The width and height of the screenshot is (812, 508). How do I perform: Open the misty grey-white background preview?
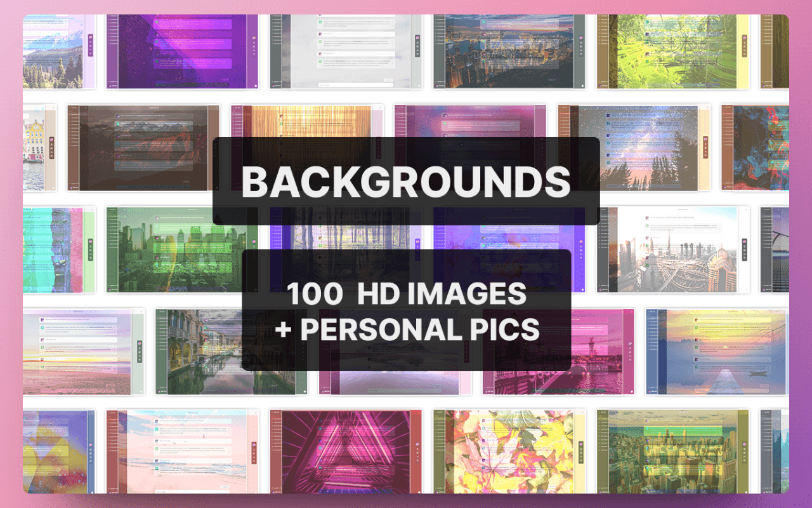pyautogui.click(x=346, y=51)
